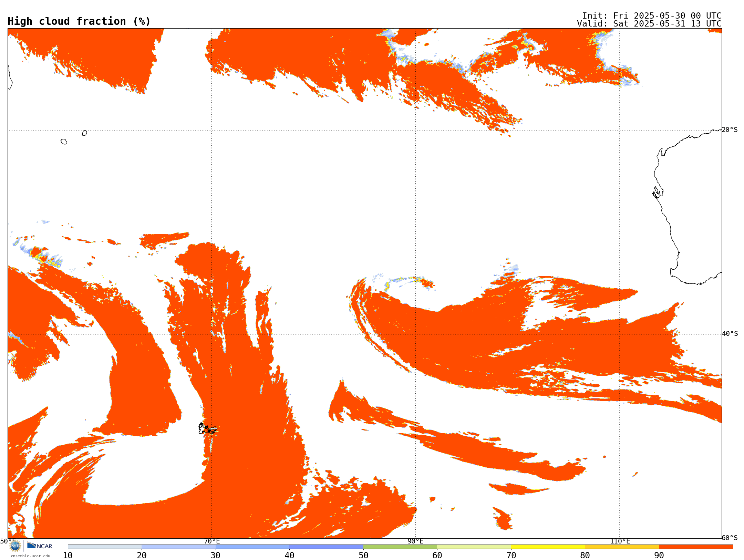744x560 pixels.
Task: Select the 40-50 periwinkle colorbar segment
Action: (326, 547)
